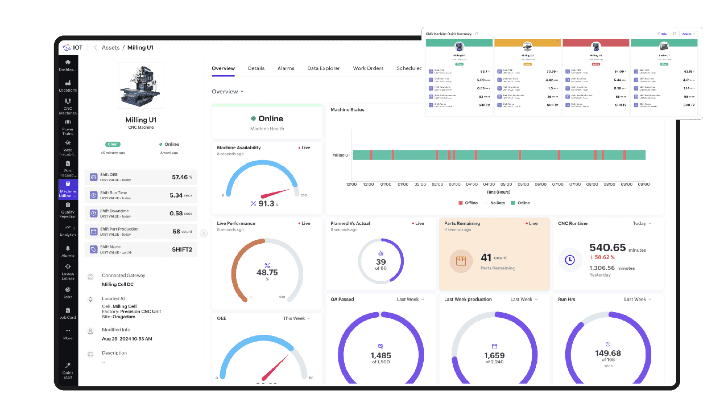Open the orange-header machine card in summary
Image resolution: width=728 pixels, height=410 pixels.
click(527, 77)
